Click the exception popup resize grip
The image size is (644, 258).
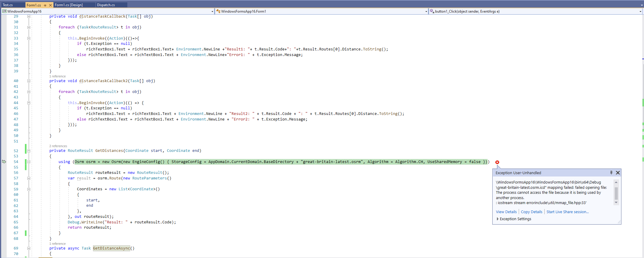619,222
